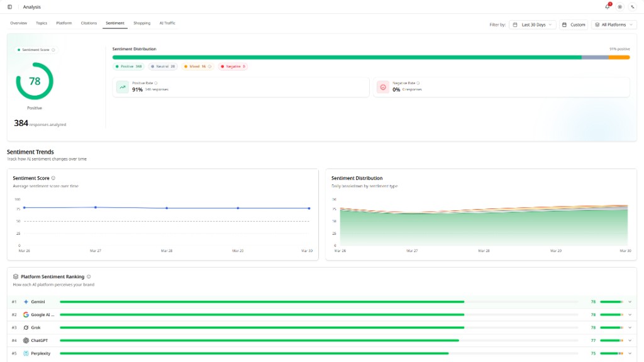644x362 pixels.
Task: Click the ChatGPT platform icon
Action: point(26,341)
